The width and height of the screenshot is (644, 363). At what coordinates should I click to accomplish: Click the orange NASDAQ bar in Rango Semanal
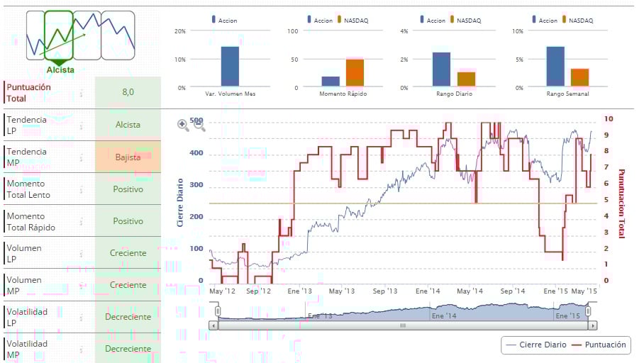[x=580, y=77]
